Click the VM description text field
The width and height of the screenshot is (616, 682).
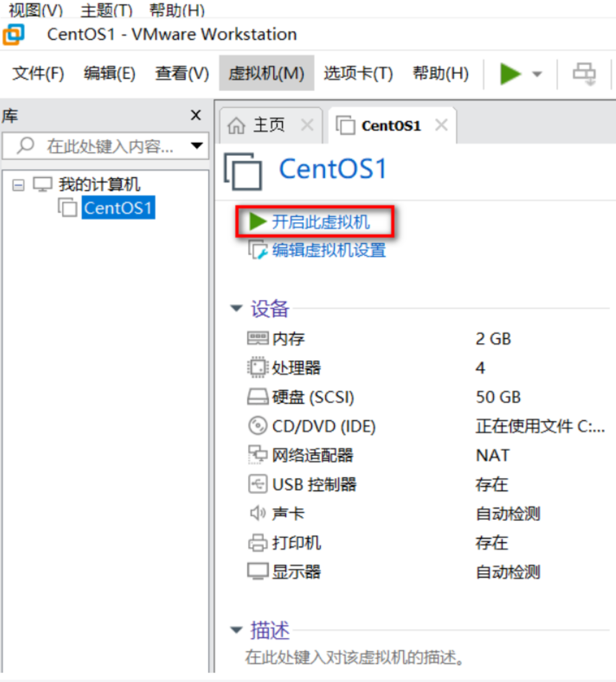click(x=354, y=657)
